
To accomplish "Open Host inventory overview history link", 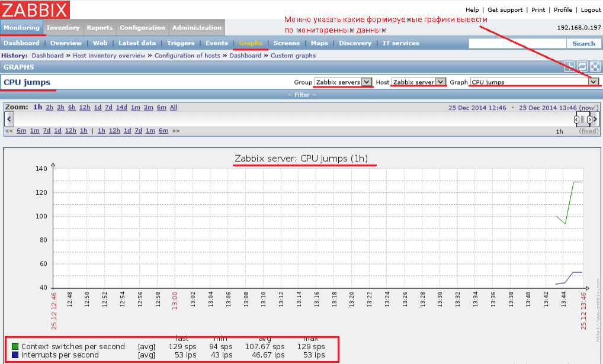I will [x=109, y=56].
